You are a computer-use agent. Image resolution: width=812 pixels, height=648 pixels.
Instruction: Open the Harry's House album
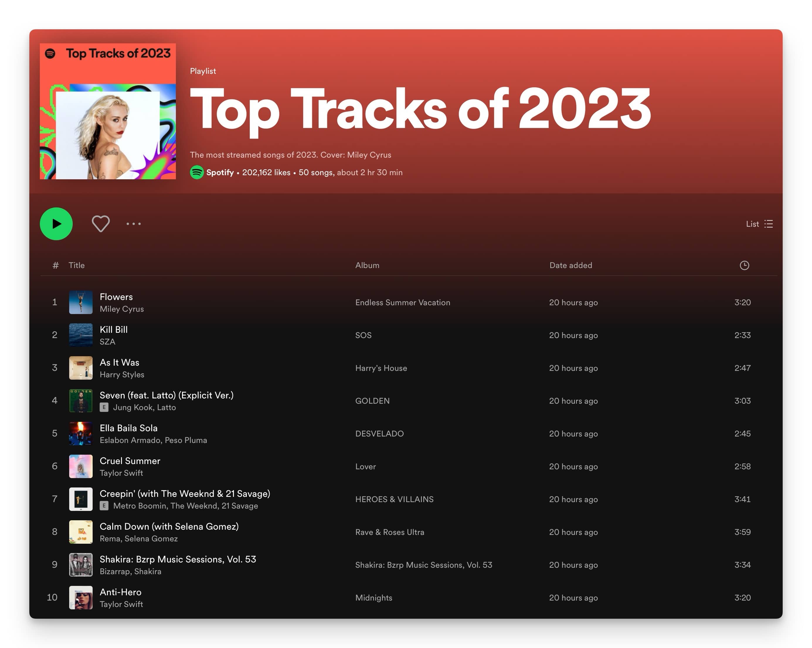click(x=381, y=368)
